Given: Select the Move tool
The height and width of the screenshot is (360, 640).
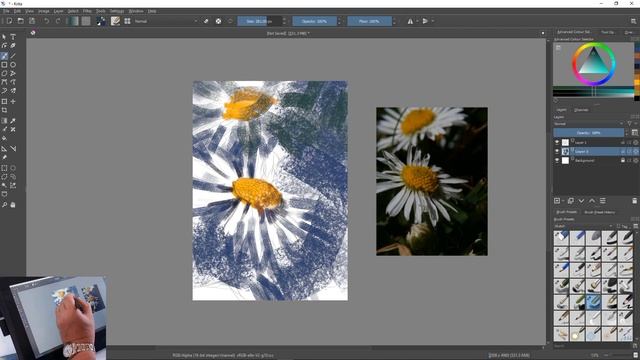Looking at the screenshot, I should [13, 101].
